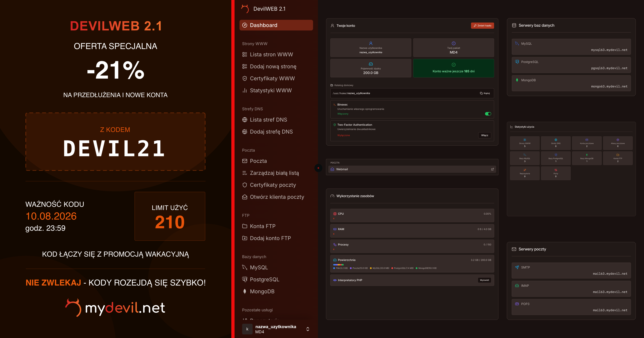The width and height of the screenshot is (644, 338).
Task: Copy home directory path with Kopiuj
Action: [485, 93]
